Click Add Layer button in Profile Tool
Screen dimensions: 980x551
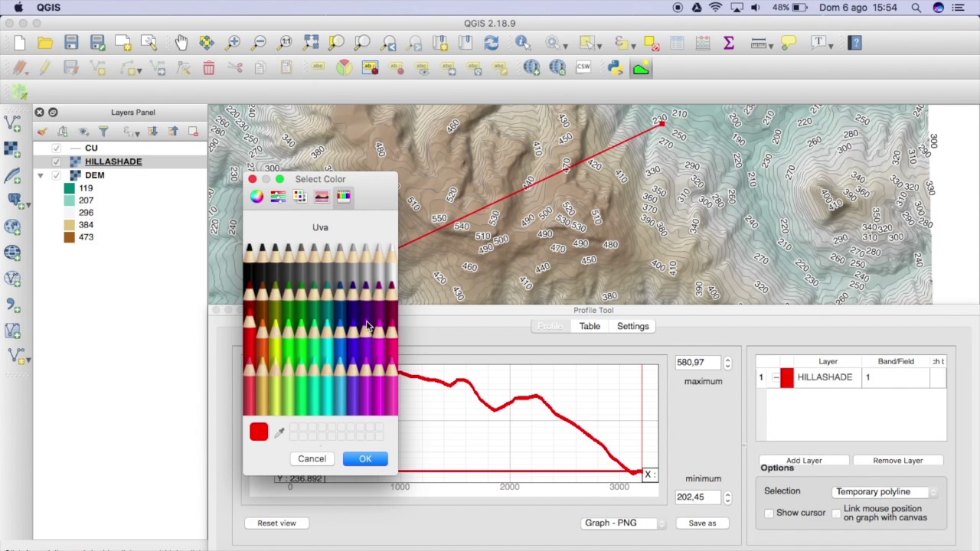804,461
